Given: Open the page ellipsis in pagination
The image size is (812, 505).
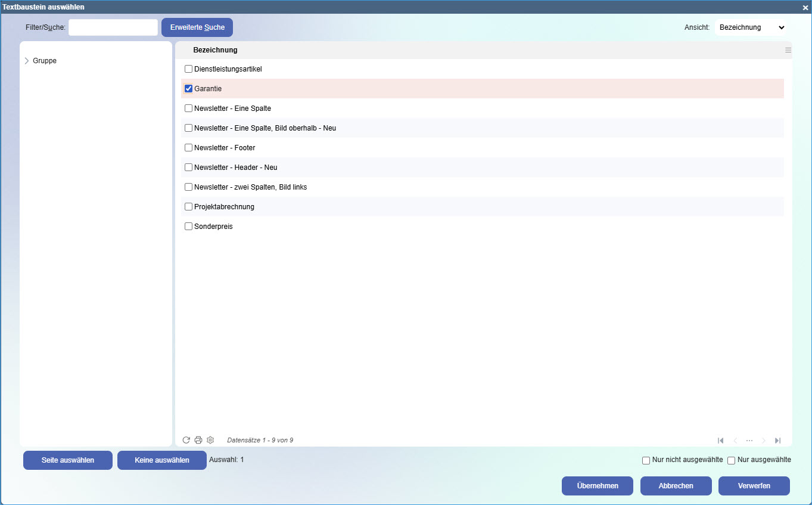Looking at the screenshot, I should click(749, 441).
